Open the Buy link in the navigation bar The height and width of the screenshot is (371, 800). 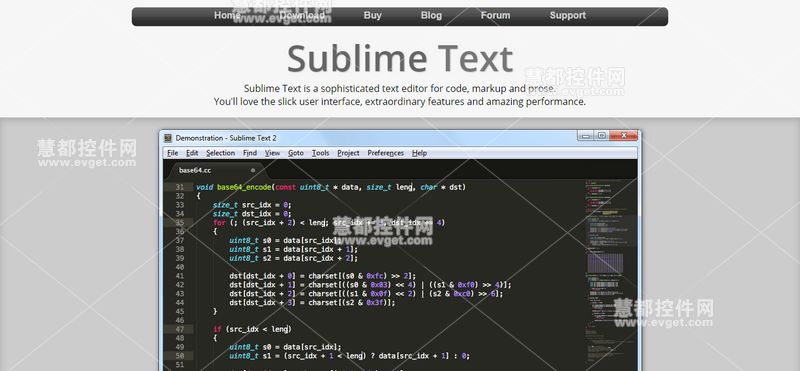pos(372,15)
